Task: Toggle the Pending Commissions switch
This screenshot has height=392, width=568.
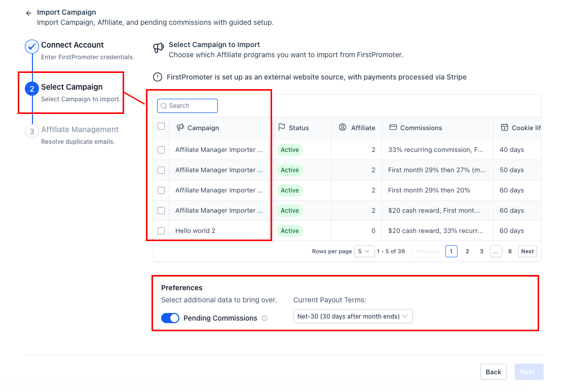Action: click(170, 318)
